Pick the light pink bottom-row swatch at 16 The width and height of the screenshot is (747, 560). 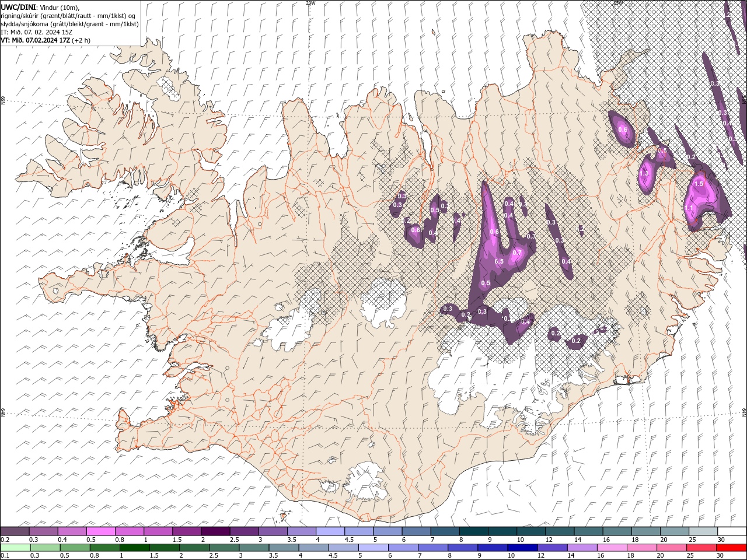[x=612, y=548]
